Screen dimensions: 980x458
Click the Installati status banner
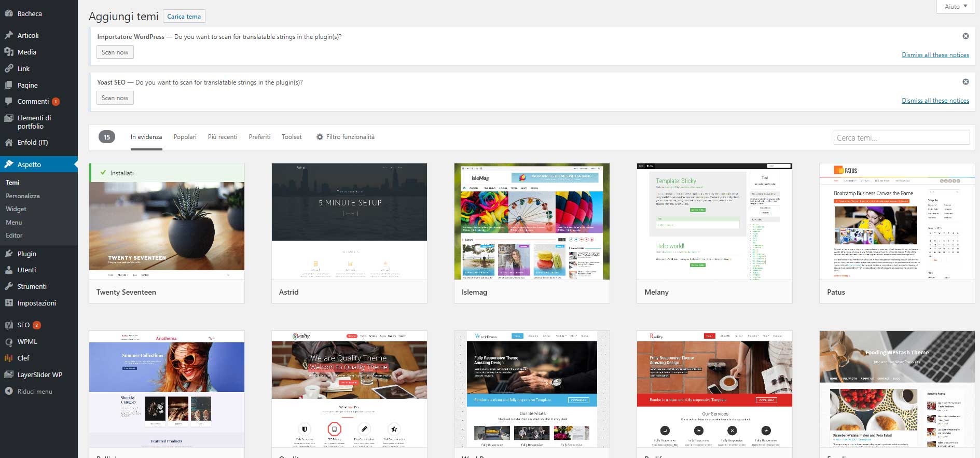pos(167,173)
